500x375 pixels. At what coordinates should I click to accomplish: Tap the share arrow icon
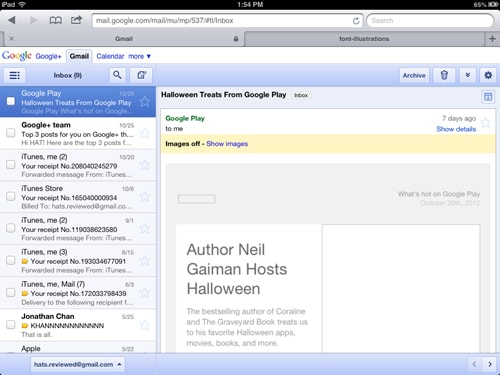(x=76, y=20)
